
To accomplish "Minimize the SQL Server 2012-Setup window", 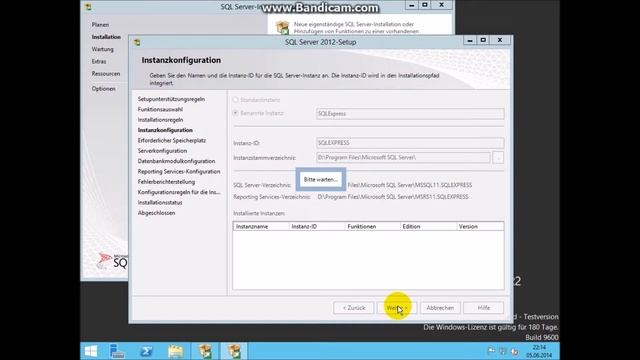I will click(470, 40).
